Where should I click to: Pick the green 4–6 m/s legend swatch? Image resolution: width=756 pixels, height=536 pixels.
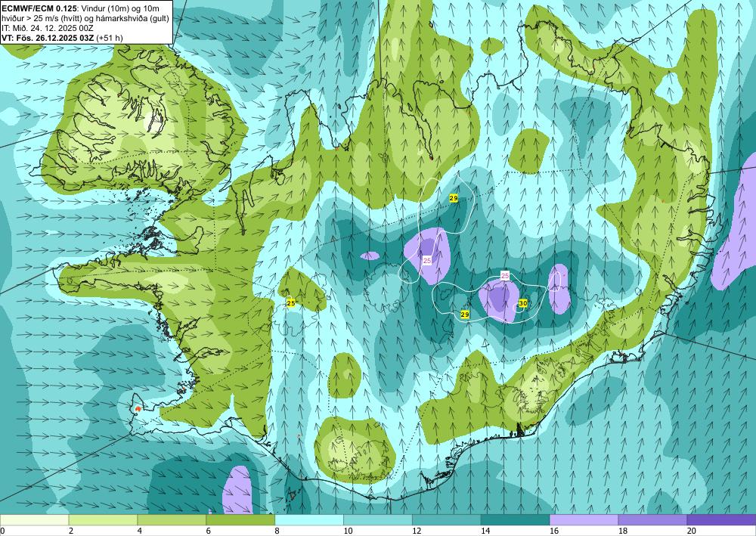pyautogui.click(x=172, y=519)
